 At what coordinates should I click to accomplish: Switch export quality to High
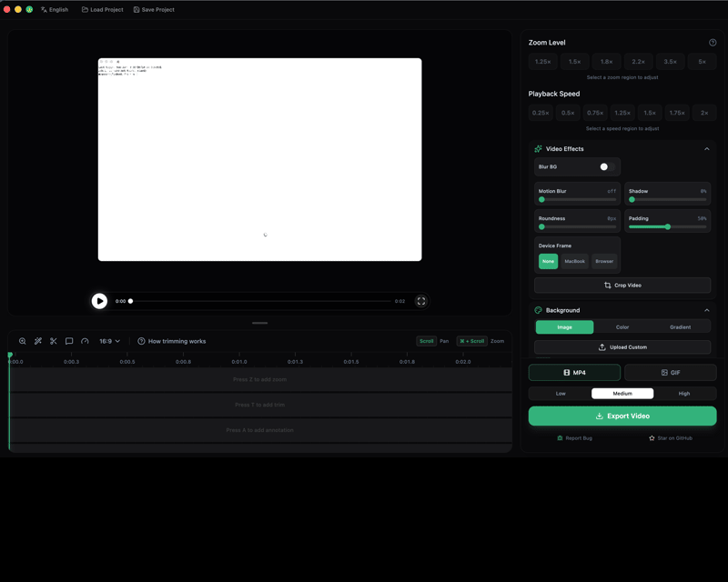[684, 393]
